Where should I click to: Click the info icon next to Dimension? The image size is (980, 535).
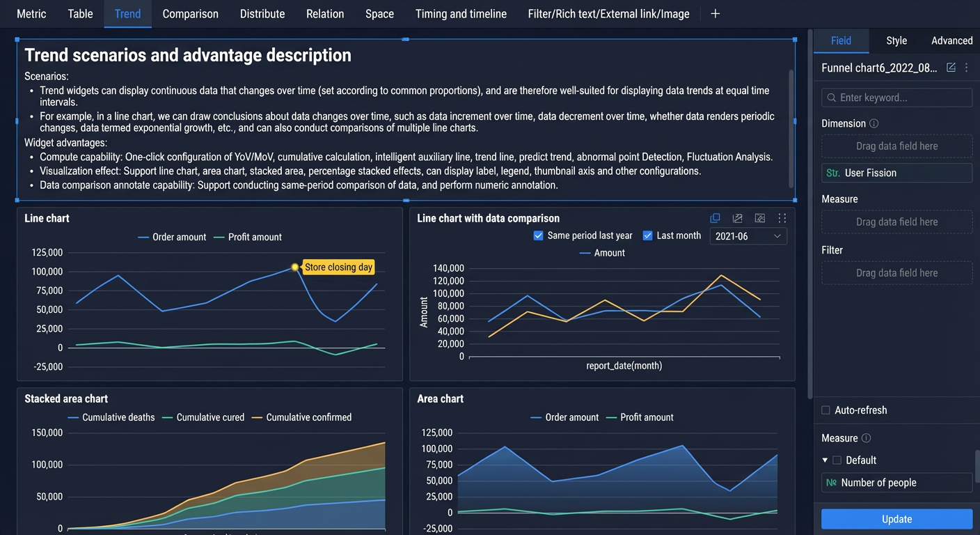click(874, 123)
